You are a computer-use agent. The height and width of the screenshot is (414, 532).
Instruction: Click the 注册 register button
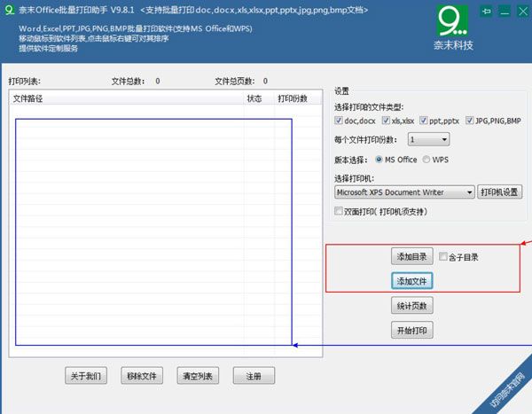click(x=254, y=376)
